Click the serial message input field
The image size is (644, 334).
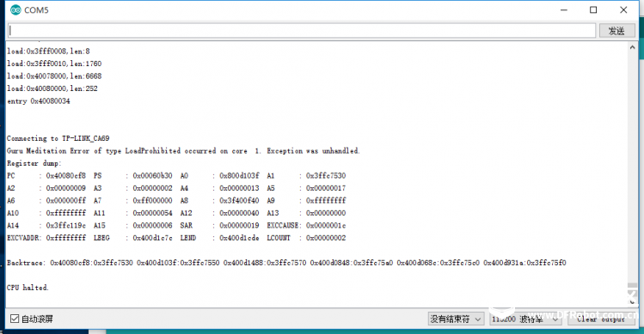[302, 31]
